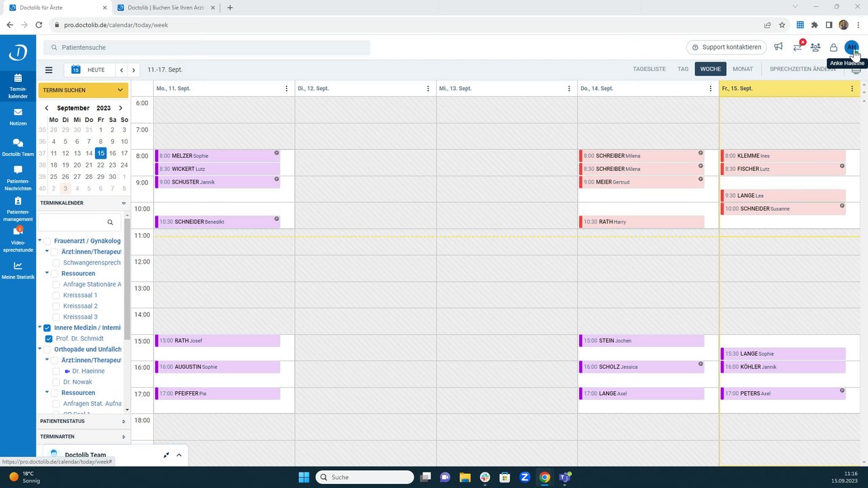Image resolution: width=868 pixels, height=488 pixels.
Task: Toggle the hamburger sidebar menu
Action: coord(49,70)
